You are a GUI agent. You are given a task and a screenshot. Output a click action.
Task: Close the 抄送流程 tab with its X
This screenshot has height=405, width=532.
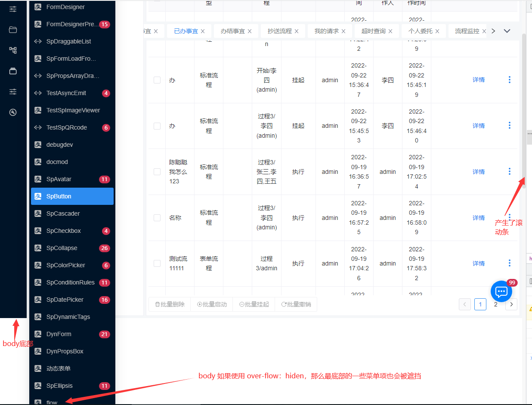coord(296,31)
